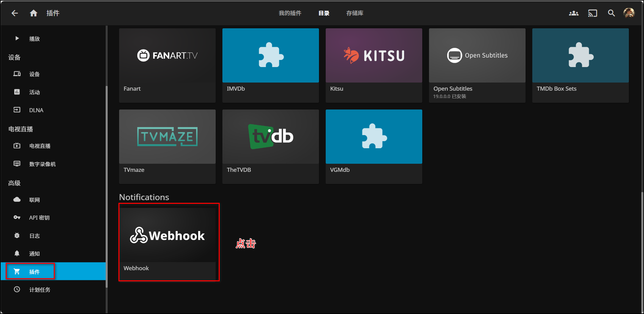Open API 密钥 key item
The width and height of the screenshot is (644, 314).
39,218
